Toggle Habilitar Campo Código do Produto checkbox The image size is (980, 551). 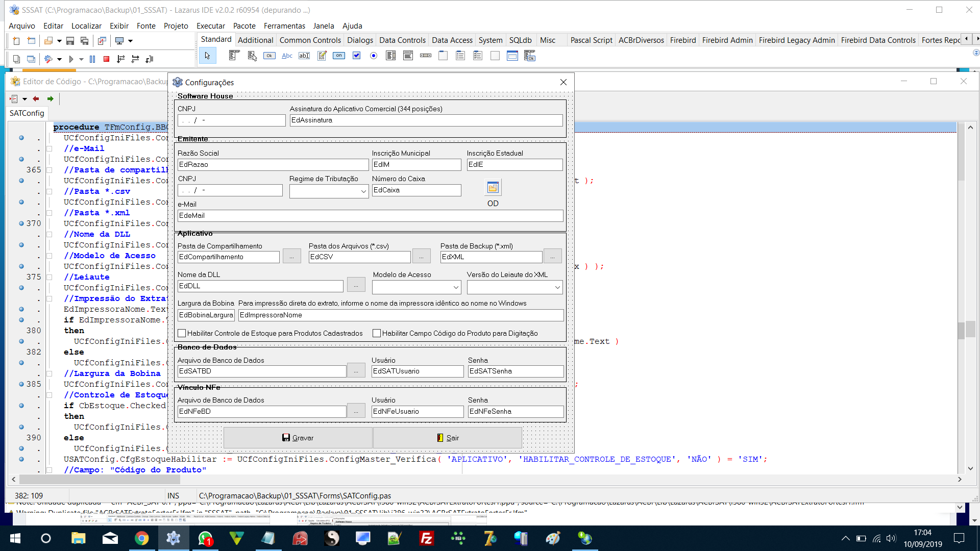tap(377, 333)
